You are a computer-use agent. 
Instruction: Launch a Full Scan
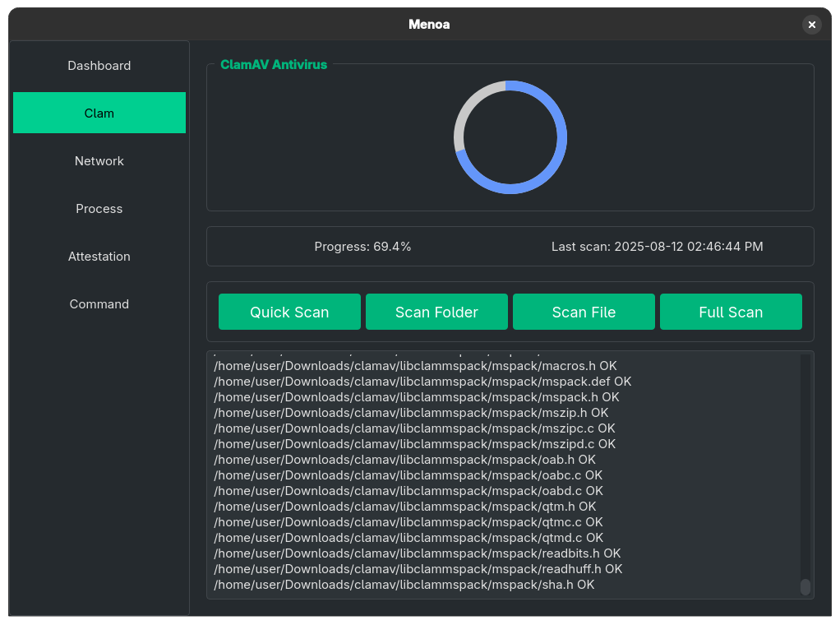pos(731,312)
